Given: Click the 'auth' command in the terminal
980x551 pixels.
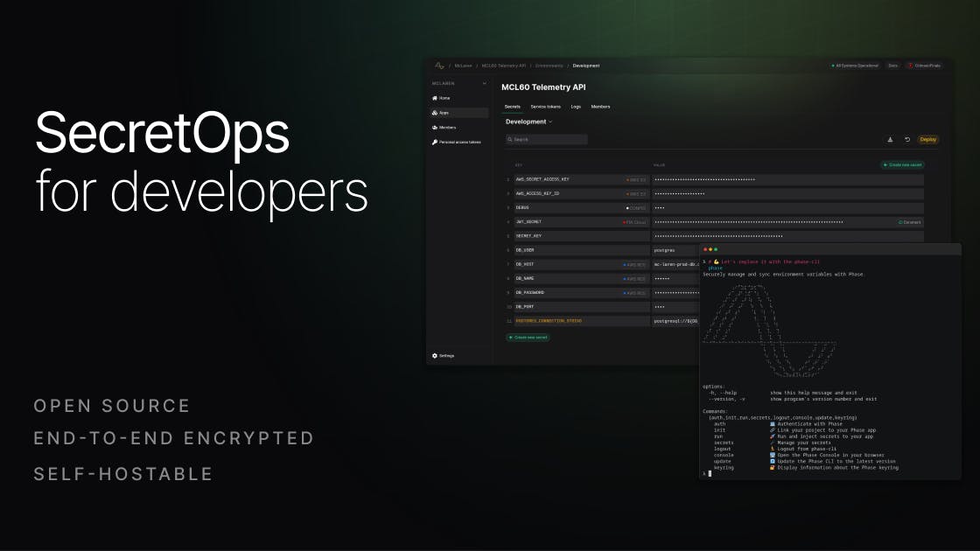Looking at the screenshot, I should point(719,424).
